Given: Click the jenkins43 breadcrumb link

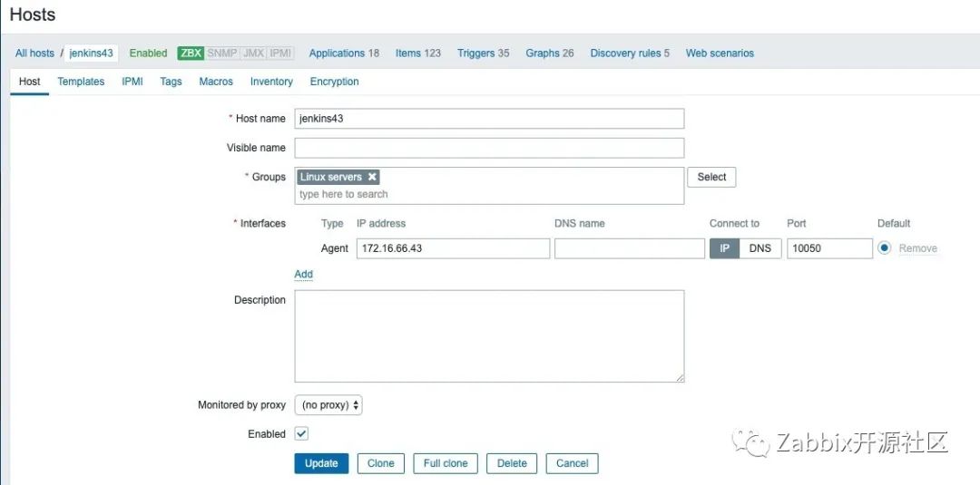Looking at the screenshot, I should tap(92, 53).
